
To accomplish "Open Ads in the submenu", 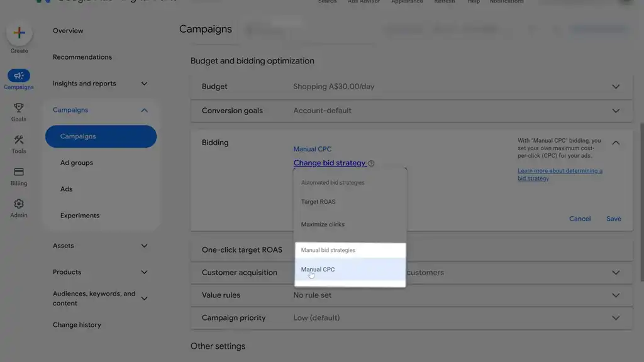I will (66, 189).
